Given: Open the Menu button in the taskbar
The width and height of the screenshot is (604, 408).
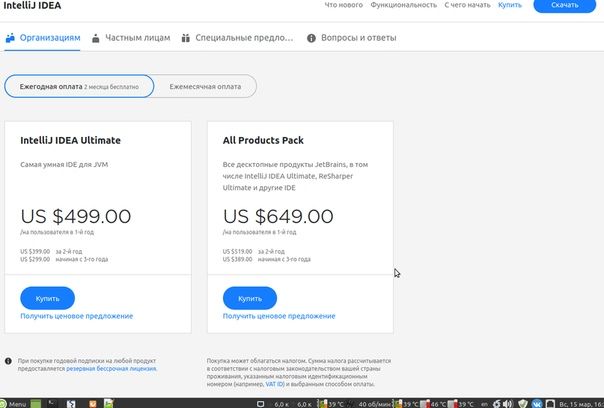Looking at the screenshot, I should point(14,404).
